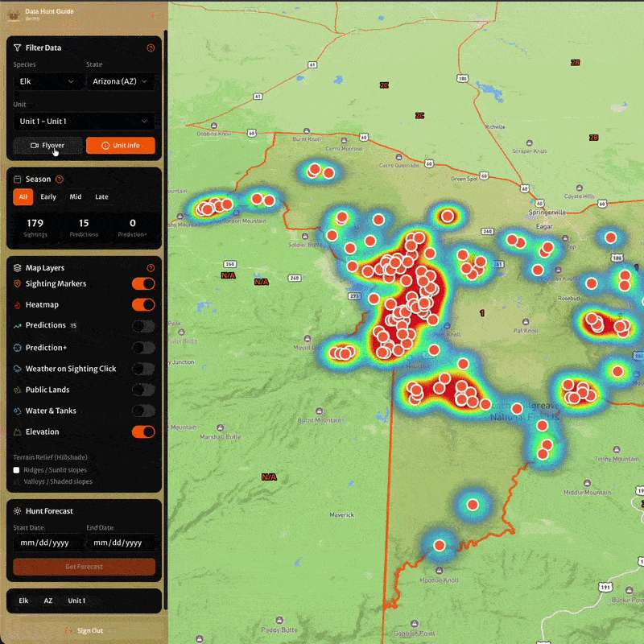The height and width of the screenshot is (644, 644).
Task: Expand the State dropdown Arizona (AZ)
Action: coord(121,81)
